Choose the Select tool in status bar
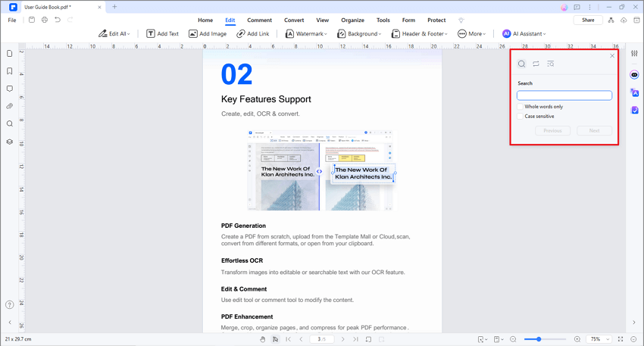Viewport: 644px width, 346px height. (275, 339)
